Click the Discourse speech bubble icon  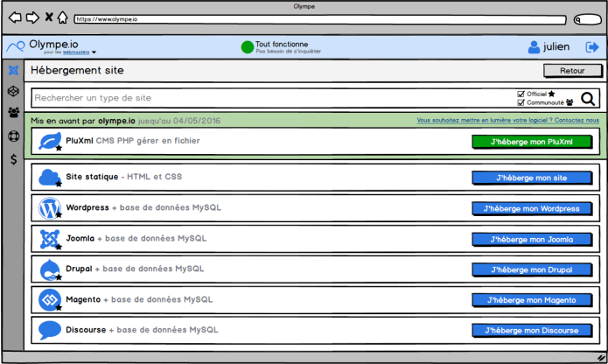pos(50,330)
